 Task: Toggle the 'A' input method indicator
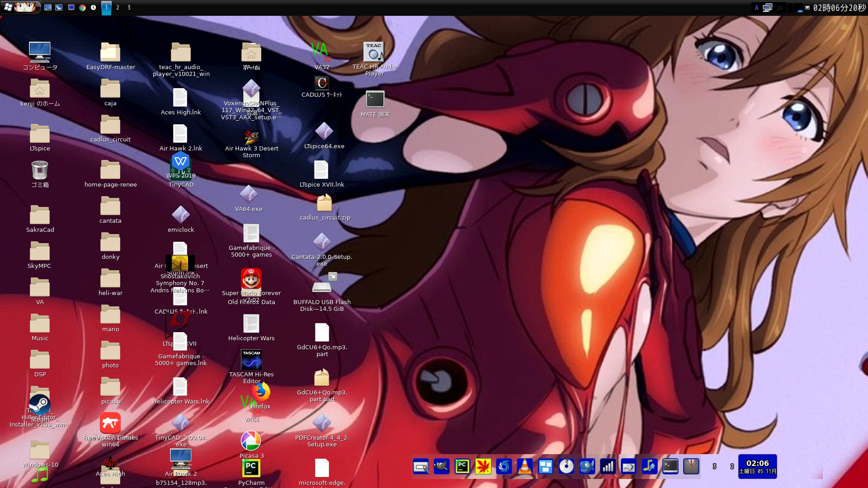[x=758, y=7]
